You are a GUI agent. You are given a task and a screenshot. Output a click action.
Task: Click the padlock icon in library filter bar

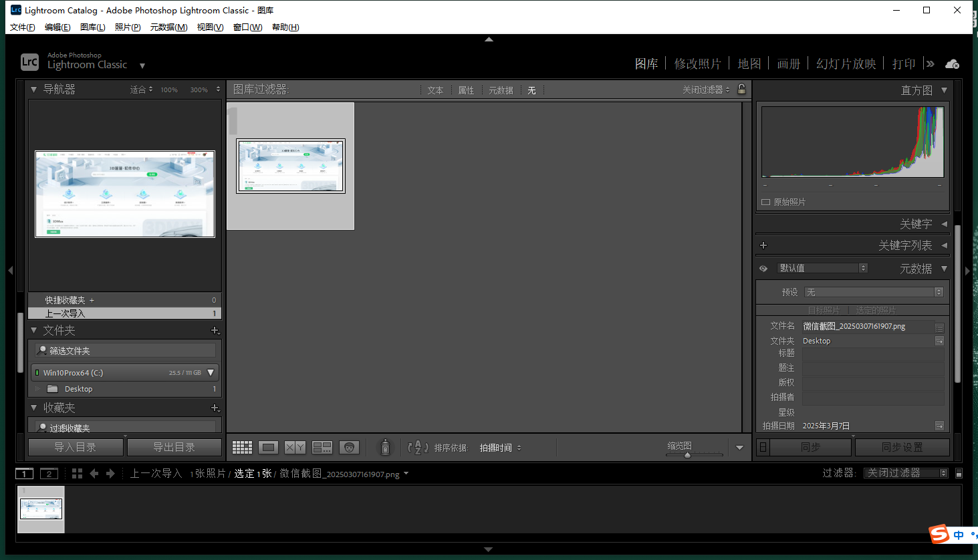point(741,89)
